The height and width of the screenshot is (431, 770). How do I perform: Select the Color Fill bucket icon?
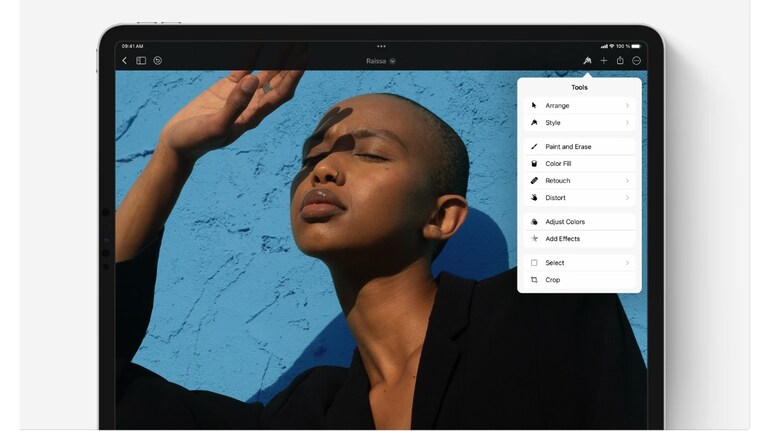(x=534, y=164)
